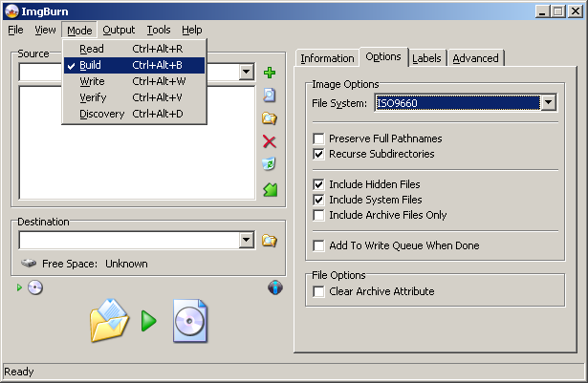Click the green plus add file icon
The image size is (588, 383).
pos(270,73)
